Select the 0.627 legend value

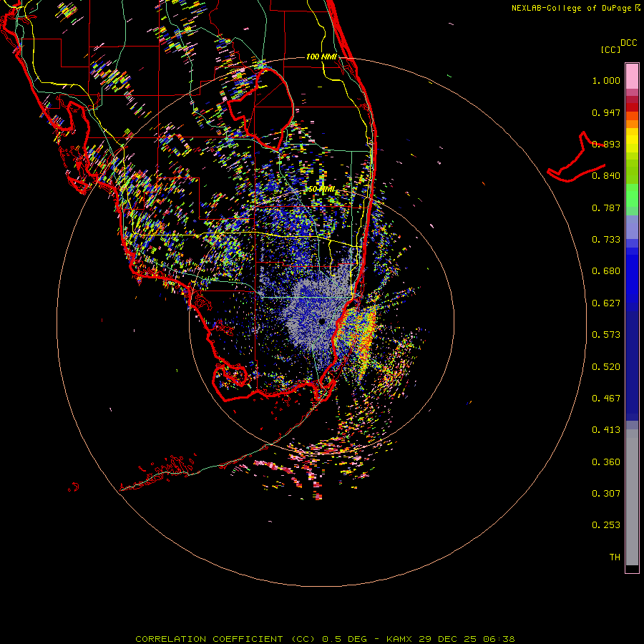pyautogui.click(x=606, y=303)
